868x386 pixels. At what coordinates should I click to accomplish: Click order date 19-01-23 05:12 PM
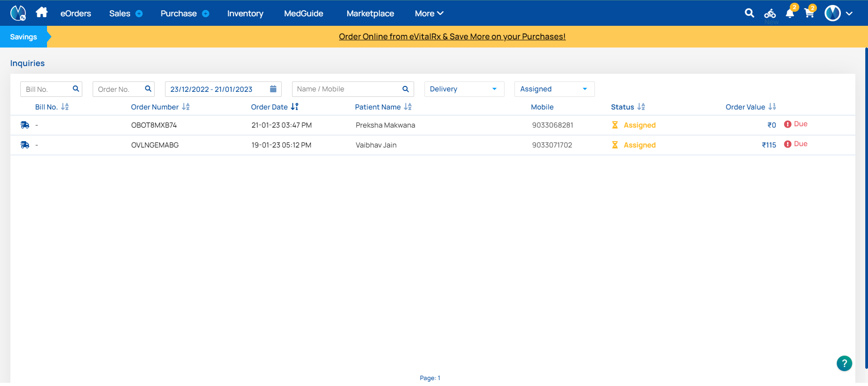281,145
